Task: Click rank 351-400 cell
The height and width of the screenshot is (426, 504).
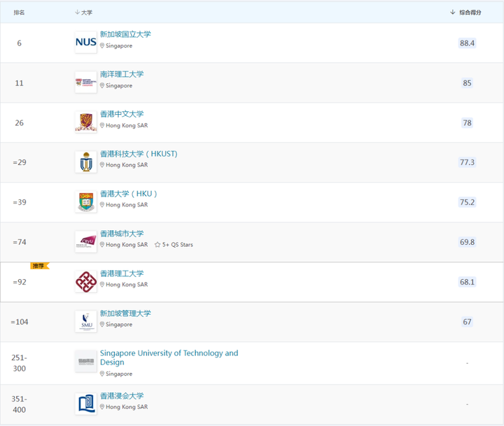Action: pyautogui.click(x=20, y=404)
